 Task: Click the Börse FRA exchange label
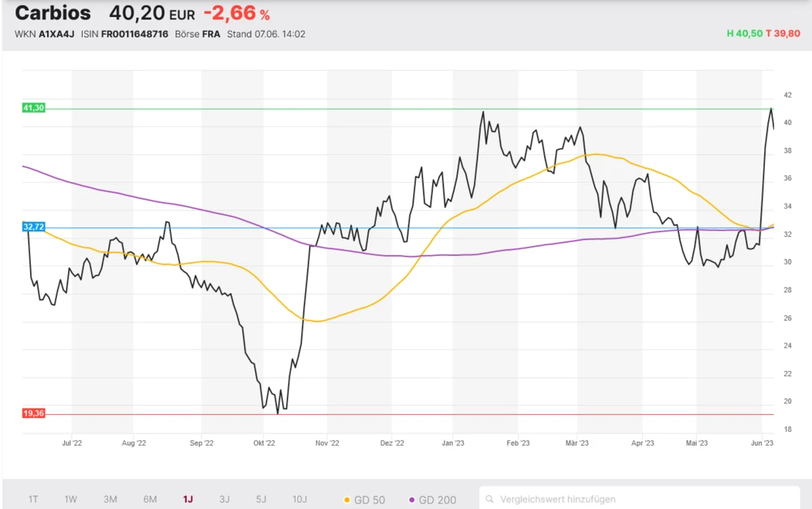coord(197,34)
